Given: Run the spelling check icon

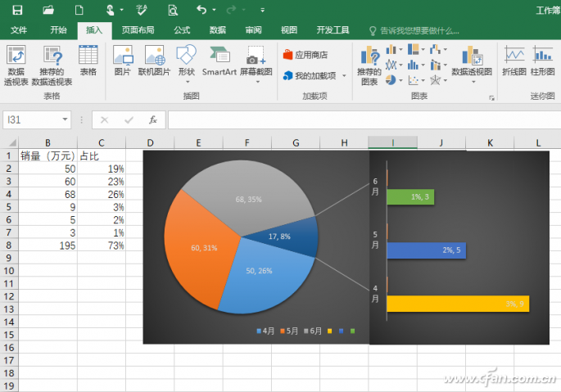Looking at the screenshot, I should (x=142, y=10).
